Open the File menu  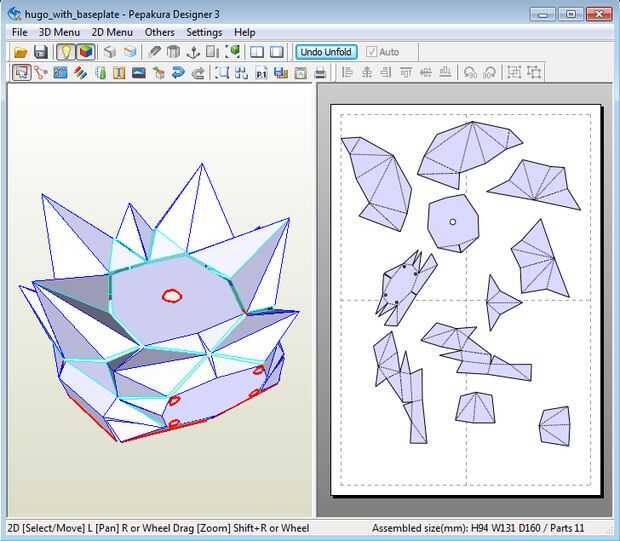tap(19, 32)
